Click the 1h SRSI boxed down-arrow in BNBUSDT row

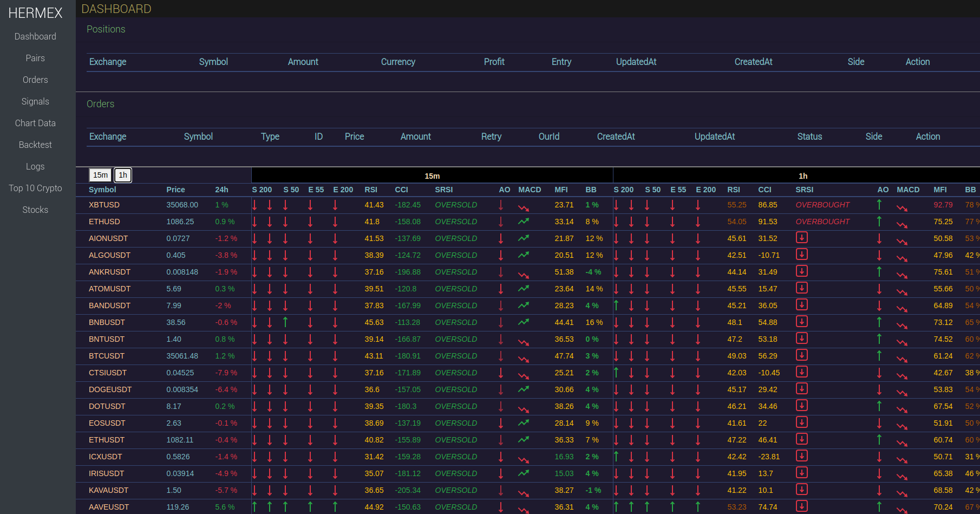pyautogui.click(x=802, y=321)
